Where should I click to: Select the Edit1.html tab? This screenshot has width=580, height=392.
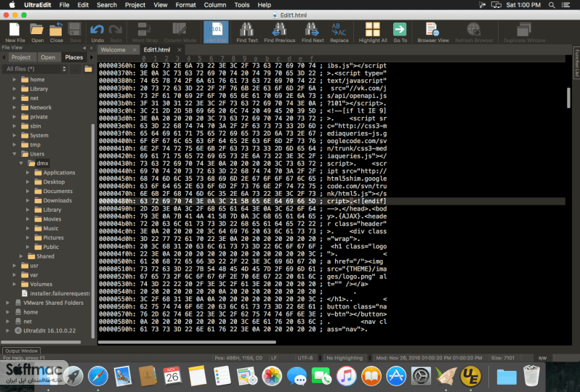coord(157,50)
